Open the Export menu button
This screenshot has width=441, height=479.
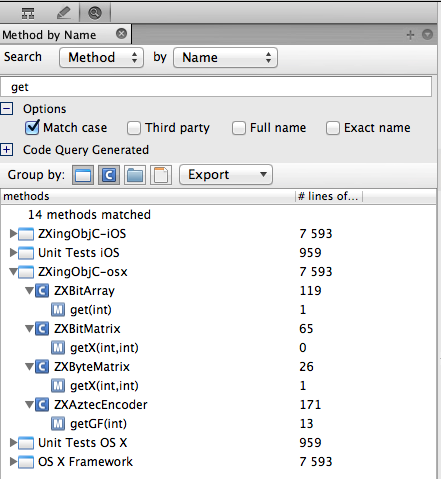pos(226,175)
